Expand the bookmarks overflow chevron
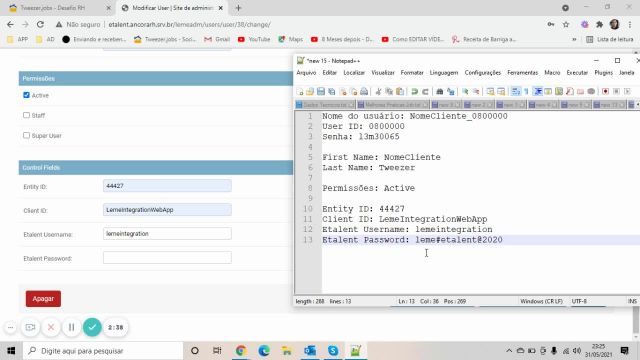The width and height of the screenshot is (640, 360). 574,40
